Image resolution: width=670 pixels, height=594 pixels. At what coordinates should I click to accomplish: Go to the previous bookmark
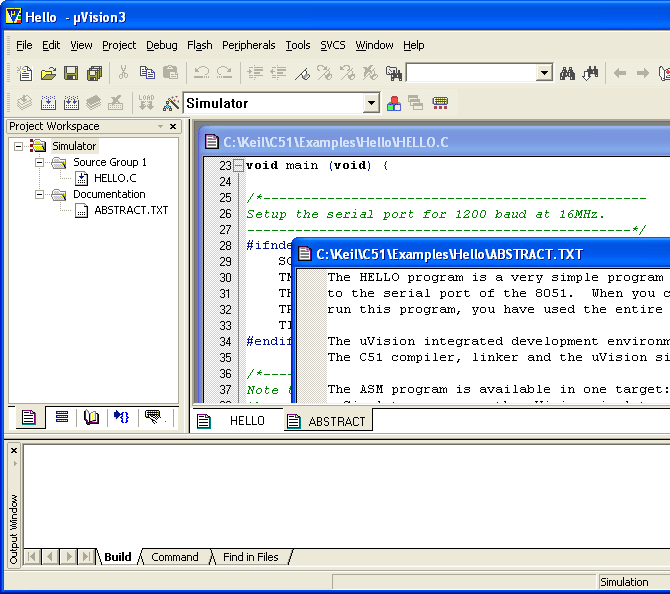(x=347, y=73)
